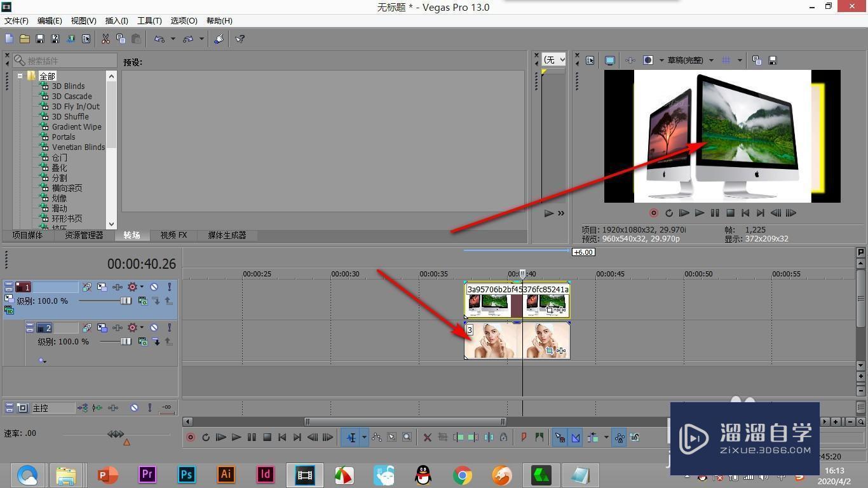Image resolution: width=868 pixels, height=488 pixels.
Task: Switch to the 项目媒体 tab
Action: [x=27, y=235]
